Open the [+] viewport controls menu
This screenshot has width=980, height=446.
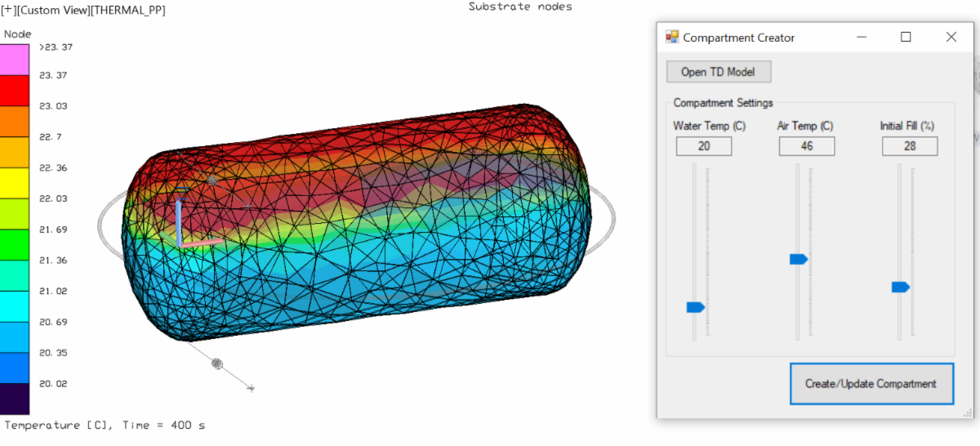[10, 11]
